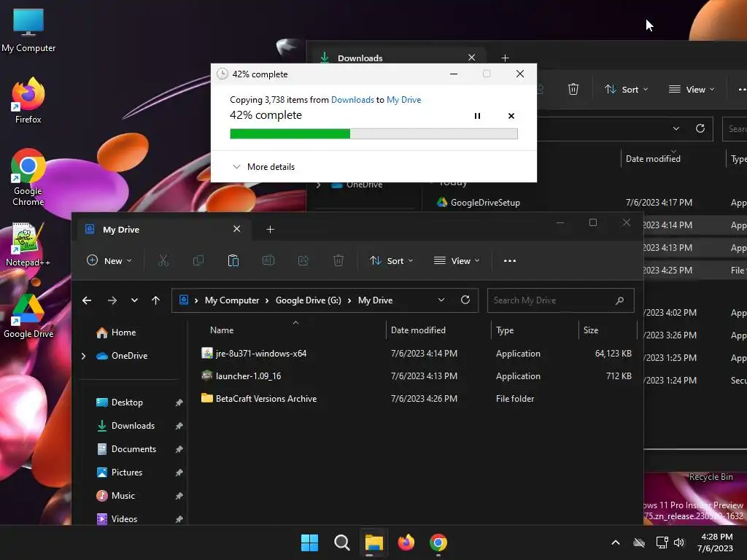747x560 pixels.
Task: Add new tab in My Drive window
Action: point(270,229)
